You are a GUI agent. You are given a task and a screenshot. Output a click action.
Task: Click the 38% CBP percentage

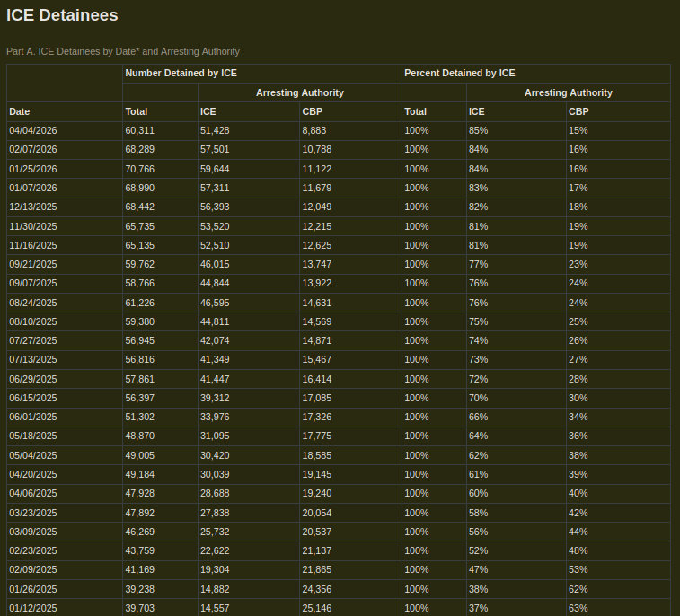578,455
